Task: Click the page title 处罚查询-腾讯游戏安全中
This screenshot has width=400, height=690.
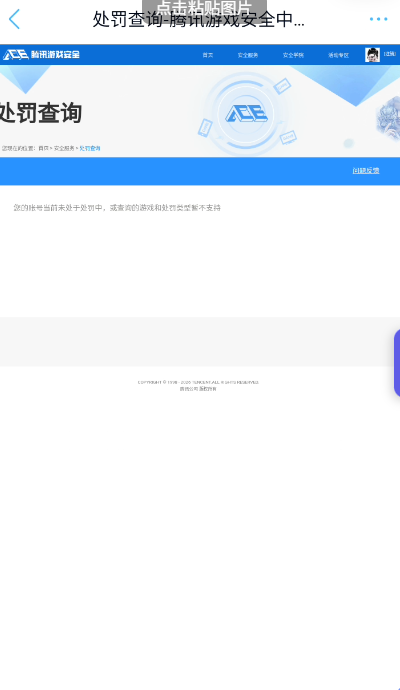Action: point(198,19)
